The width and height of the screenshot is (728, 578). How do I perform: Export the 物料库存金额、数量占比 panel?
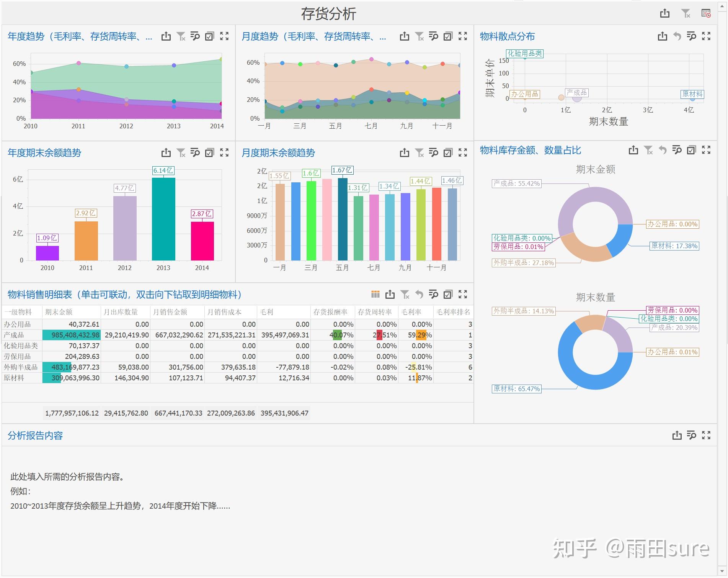point(633,150)
